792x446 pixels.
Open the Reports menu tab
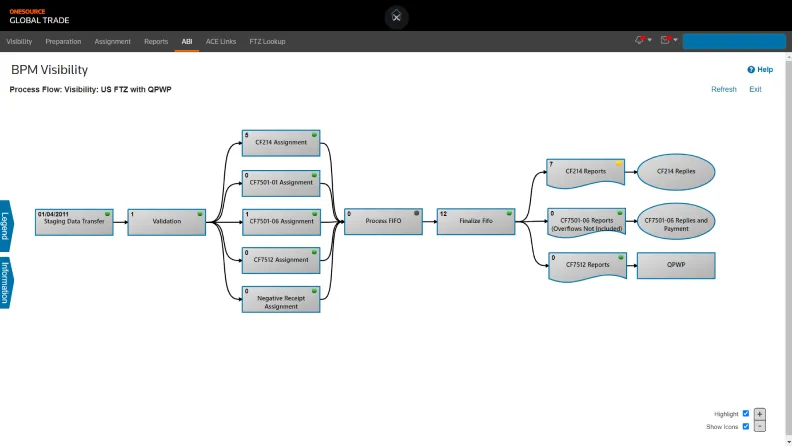[x=156, y=41]
